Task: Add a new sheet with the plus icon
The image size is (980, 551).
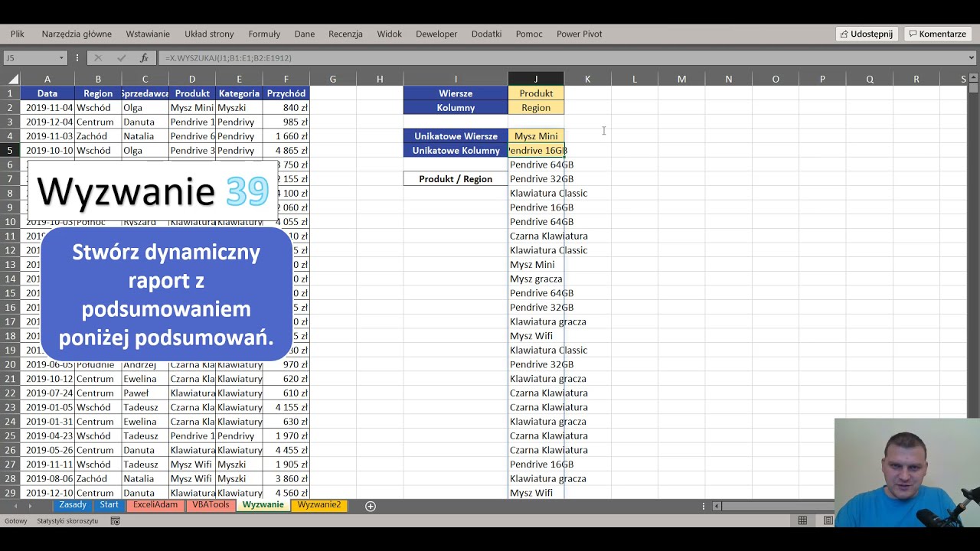Action: pos(371,506)
